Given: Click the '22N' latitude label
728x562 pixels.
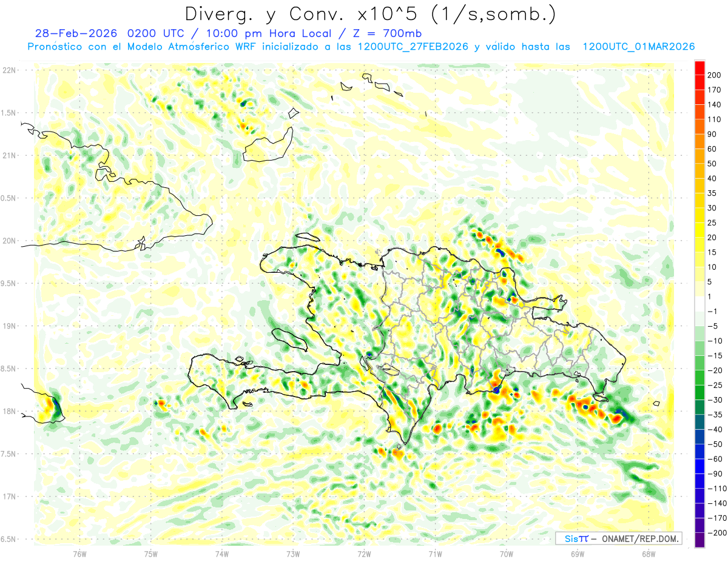Looking at the screenshot, I should pos(9,70).
